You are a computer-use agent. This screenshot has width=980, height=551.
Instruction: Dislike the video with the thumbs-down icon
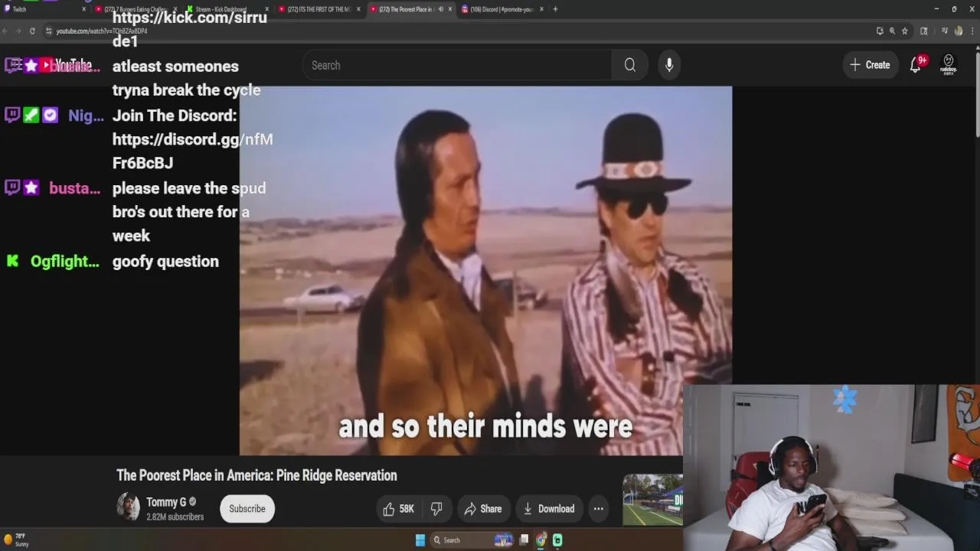[436, 509]
